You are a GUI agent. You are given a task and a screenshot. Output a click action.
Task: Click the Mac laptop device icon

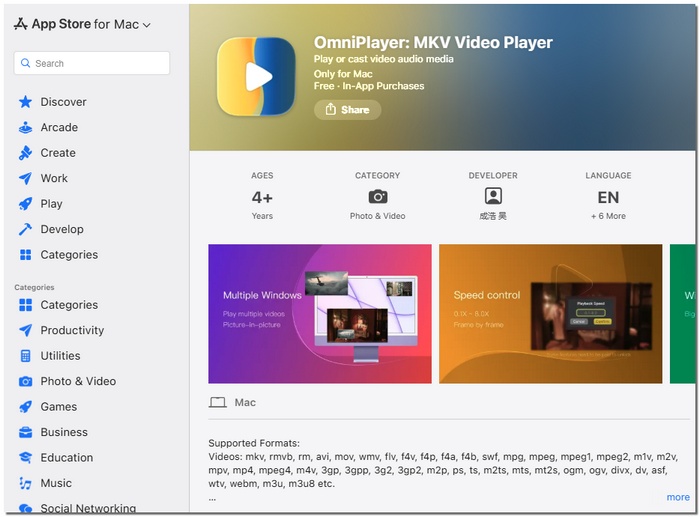click(217, 403)
